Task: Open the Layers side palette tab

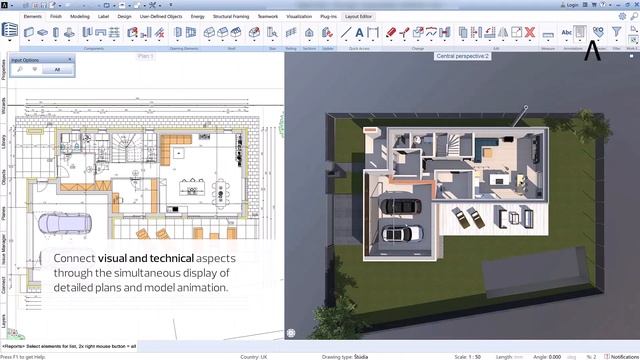Action: [4, 321]
